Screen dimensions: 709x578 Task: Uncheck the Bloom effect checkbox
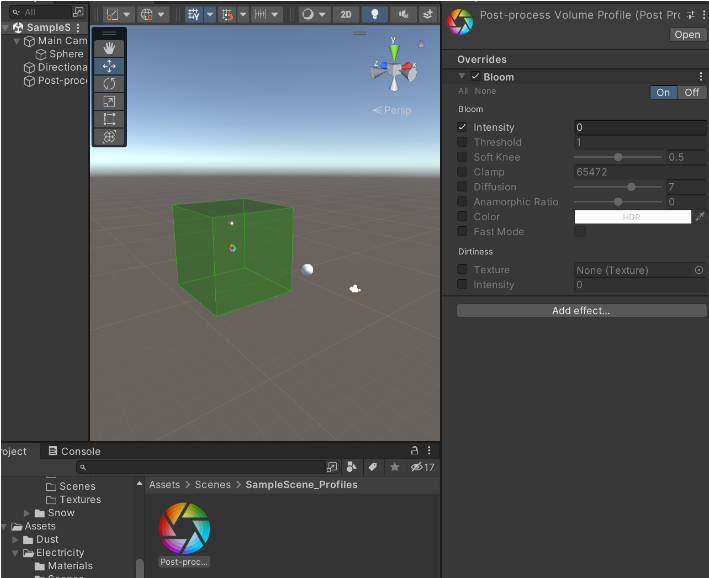tap(475, 76)
